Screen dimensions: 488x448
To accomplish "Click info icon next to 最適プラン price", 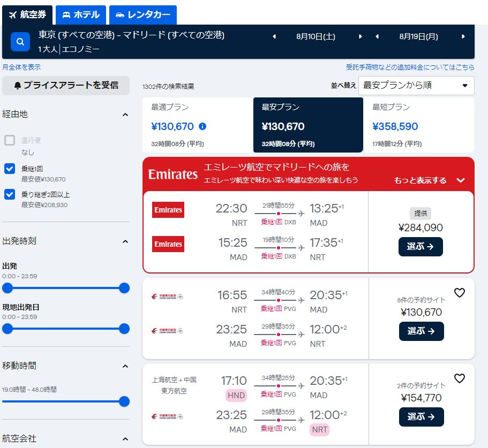I will click(202, 126).
